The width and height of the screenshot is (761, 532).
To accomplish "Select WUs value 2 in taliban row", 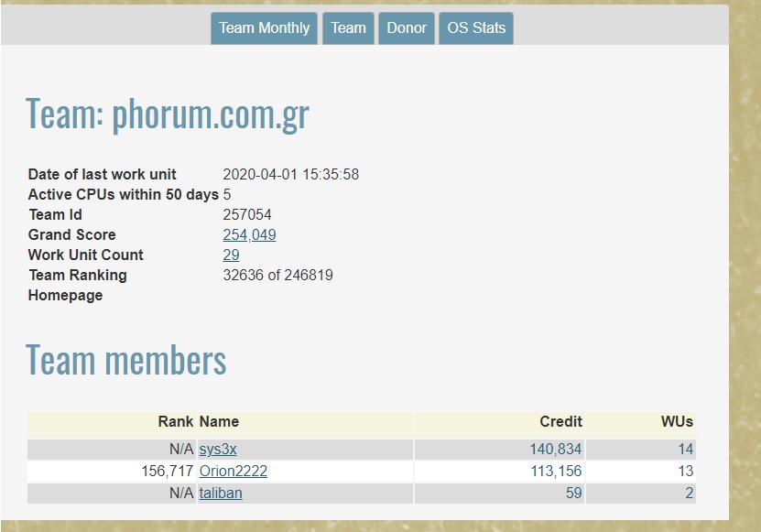I will click(x=690, y=493).
